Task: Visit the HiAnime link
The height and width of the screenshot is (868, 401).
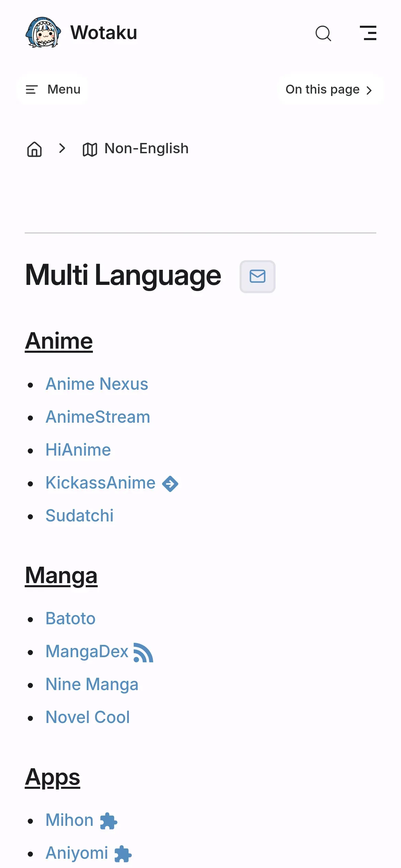Action: click(78, 450)
